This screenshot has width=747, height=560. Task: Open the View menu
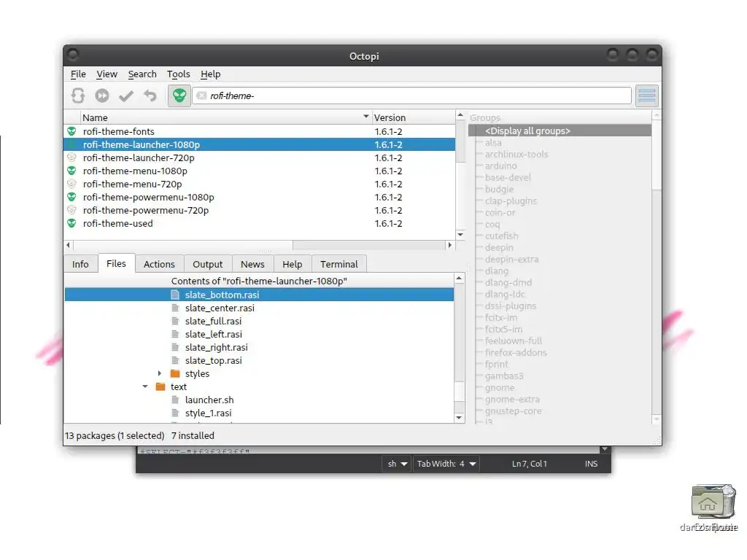tap(107, 74)
